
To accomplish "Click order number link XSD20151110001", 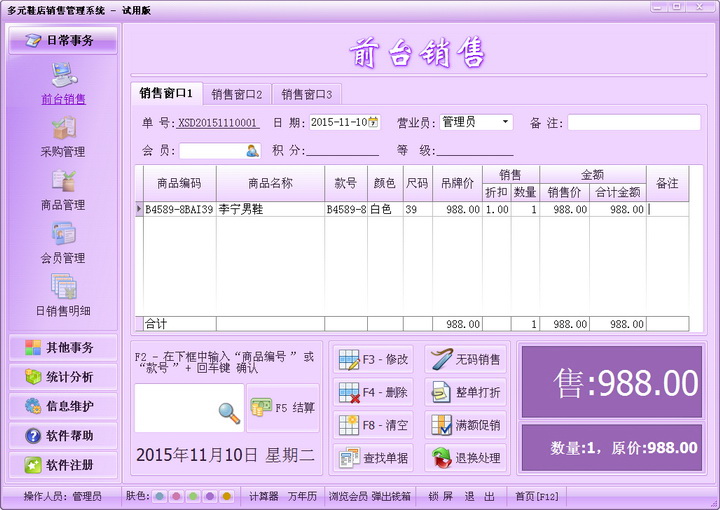I will [218, 123].
